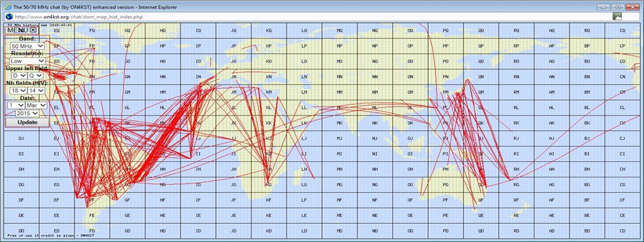
Task: Close the MENU panel with its X box
Action: (x=34, y=30)
